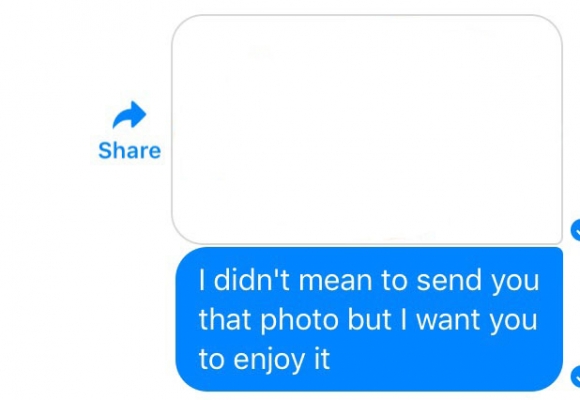Viewport: 580px width, 400px height.
Task: Open the blank photo attachment
Action: tap(367, 130)
